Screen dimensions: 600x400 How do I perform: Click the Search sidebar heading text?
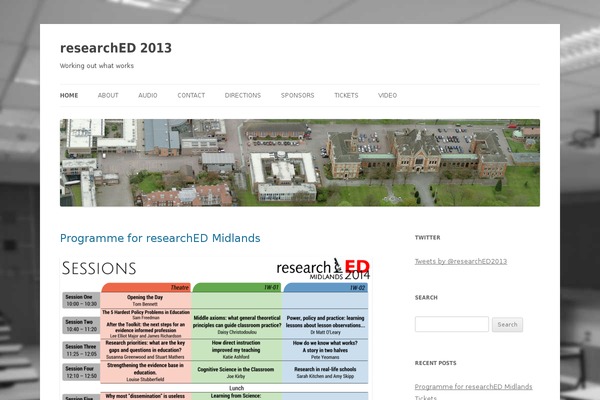[x=426, y=297]
